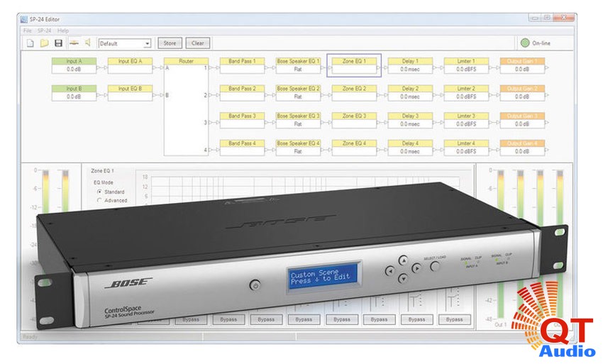Open the SP-24 menu

(x=45, y=31)
